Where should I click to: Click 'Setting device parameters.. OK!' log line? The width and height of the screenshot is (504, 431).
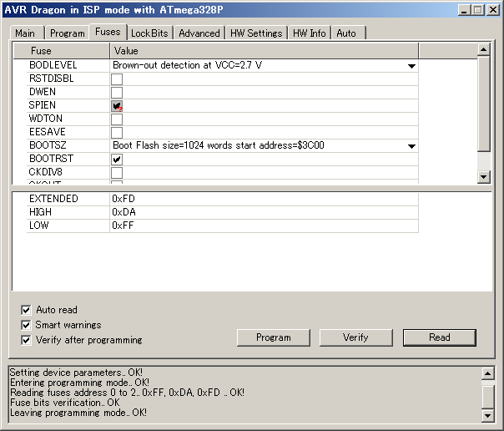click(x=76, y=373)
